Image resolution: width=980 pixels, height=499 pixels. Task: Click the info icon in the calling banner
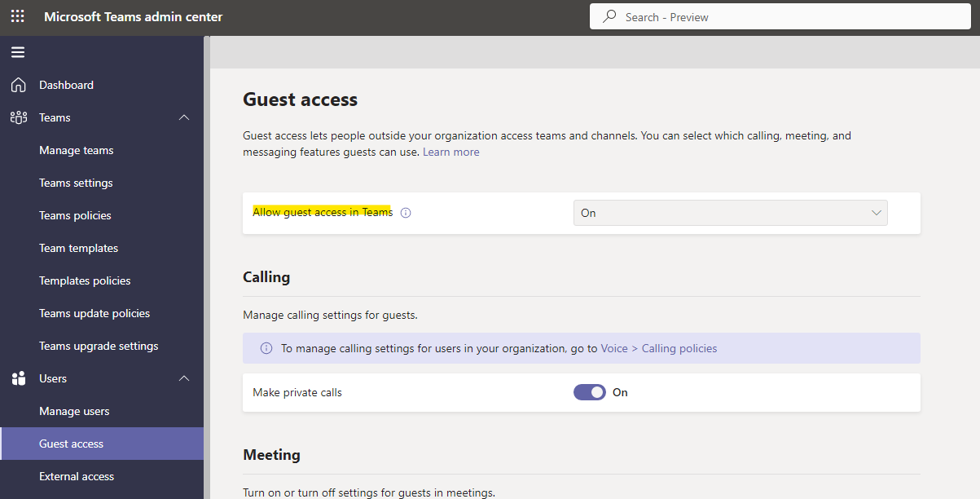266,347
